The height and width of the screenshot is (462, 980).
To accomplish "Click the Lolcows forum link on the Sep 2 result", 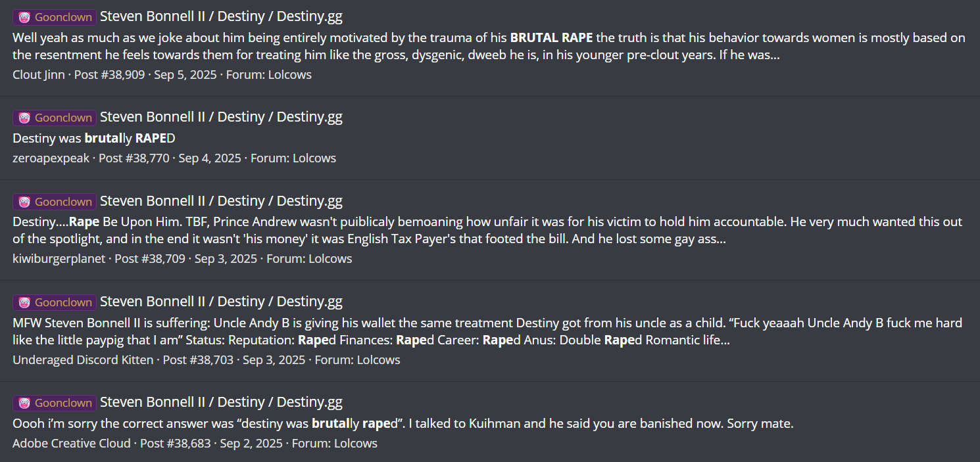I will (x=355, y=443).
